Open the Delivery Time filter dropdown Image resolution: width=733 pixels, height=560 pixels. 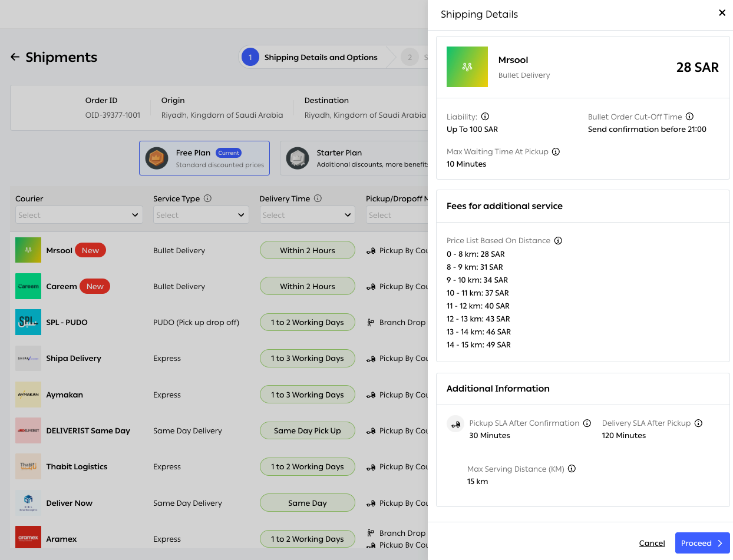pyautogui.click(x=308, y=215)
